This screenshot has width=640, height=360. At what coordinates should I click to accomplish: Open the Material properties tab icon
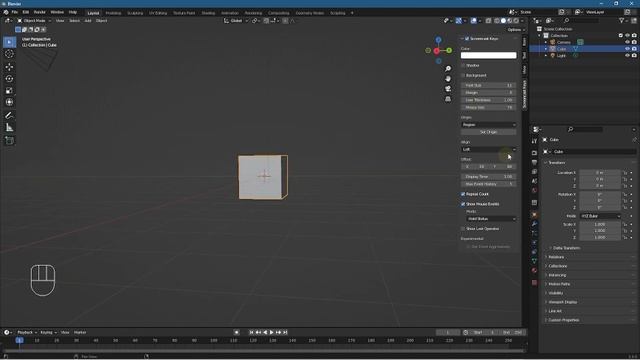(534, 270)
